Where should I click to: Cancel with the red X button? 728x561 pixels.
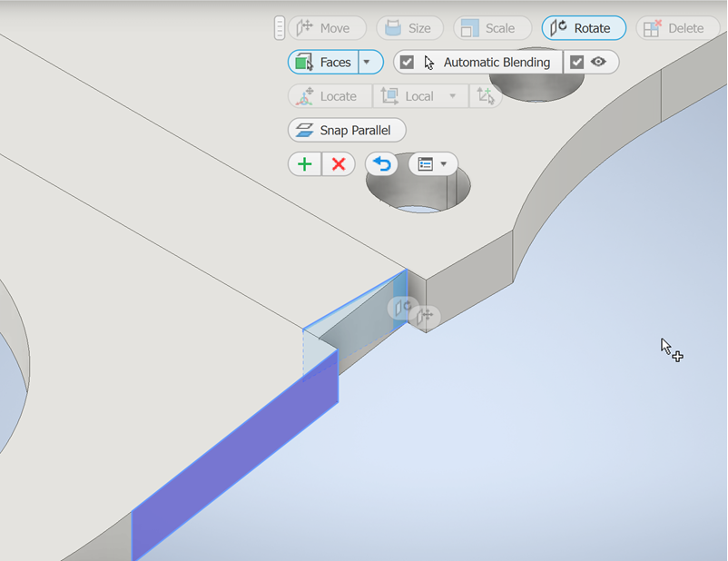[x=339, y=164]
